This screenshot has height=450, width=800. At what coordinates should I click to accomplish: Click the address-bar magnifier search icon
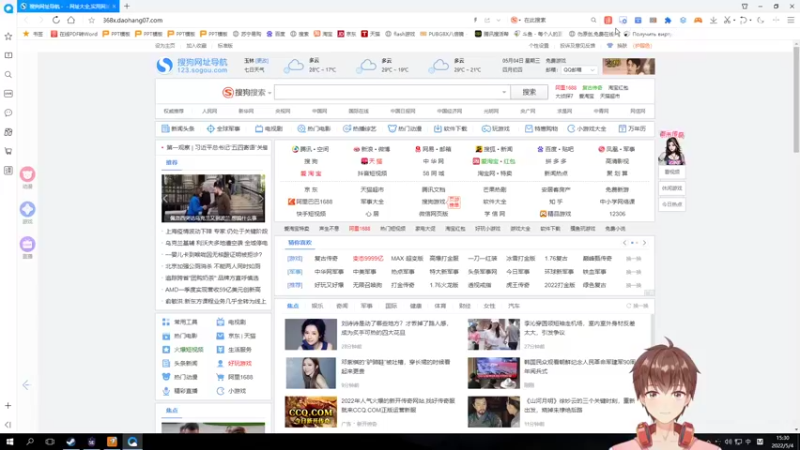593,20
